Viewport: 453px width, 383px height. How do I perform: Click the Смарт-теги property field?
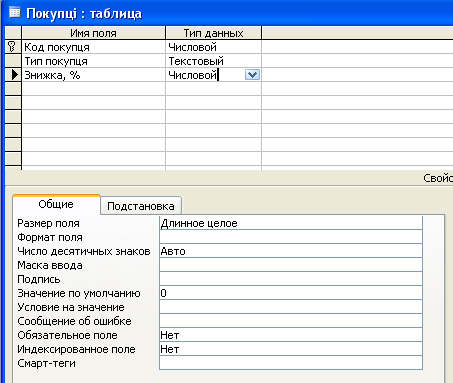[291, 363]
